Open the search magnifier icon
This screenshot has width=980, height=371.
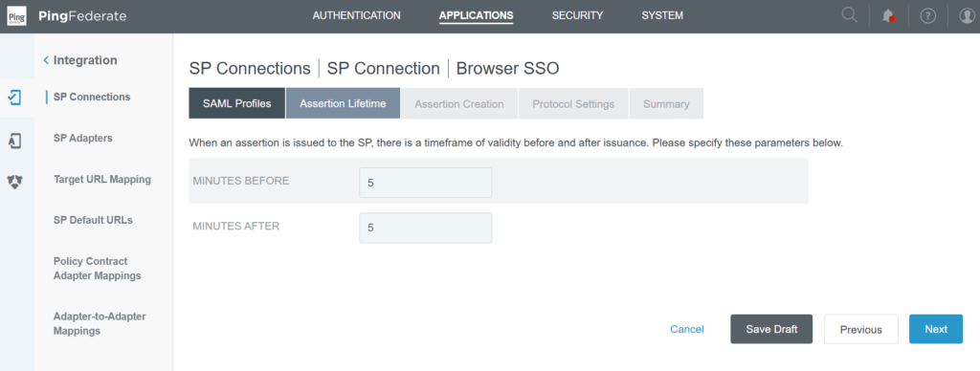tap(849, 15)
